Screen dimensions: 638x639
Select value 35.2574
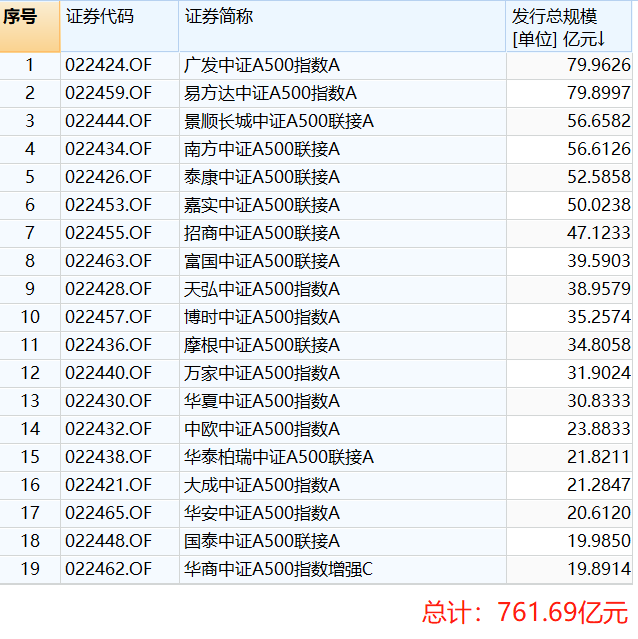(569, 317)
